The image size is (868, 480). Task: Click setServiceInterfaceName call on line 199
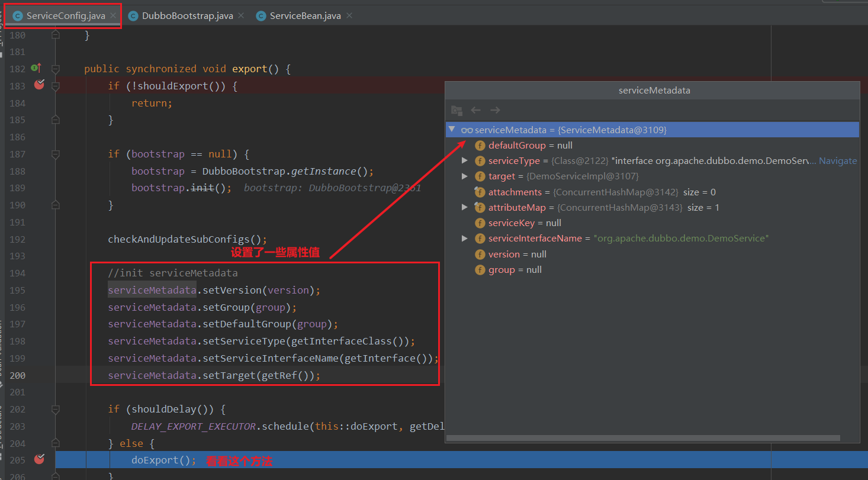tap(317, 358)
